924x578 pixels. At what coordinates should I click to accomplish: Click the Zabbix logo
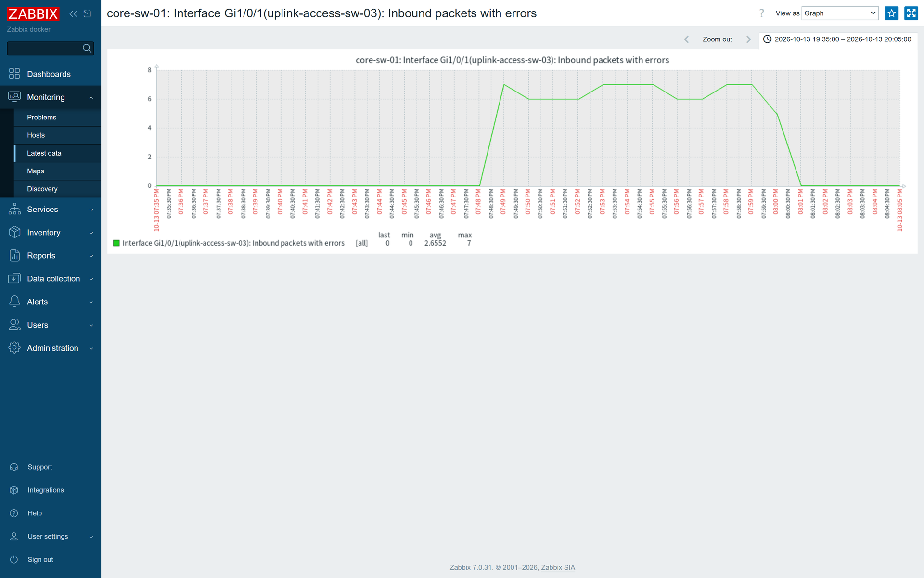point(33,14)
